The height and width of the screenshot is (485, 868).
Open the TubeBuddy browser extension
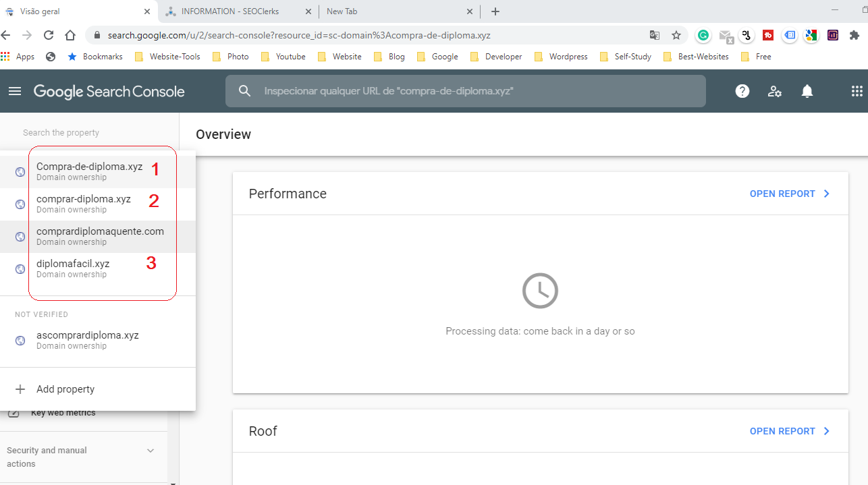[767, 35]
